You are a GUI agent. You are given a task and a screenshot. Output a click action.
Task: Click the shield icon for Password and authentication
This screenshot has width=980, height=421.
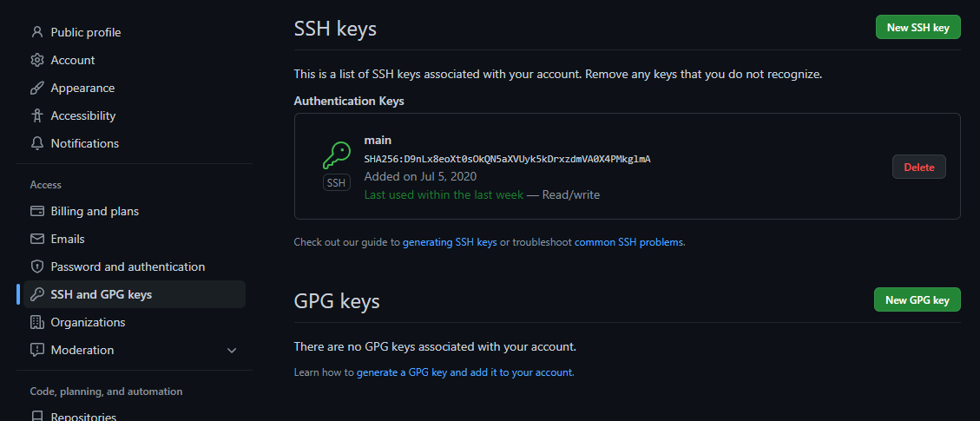pos(36,266)
